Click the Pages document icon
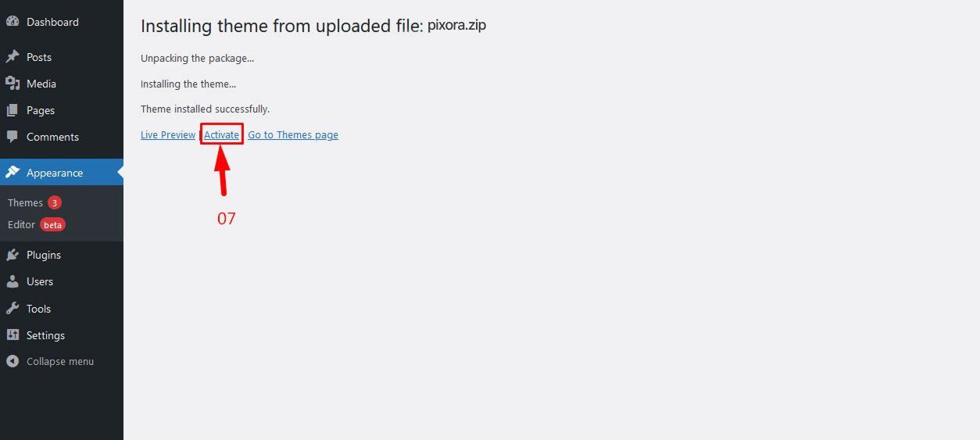 pos(13,110)
